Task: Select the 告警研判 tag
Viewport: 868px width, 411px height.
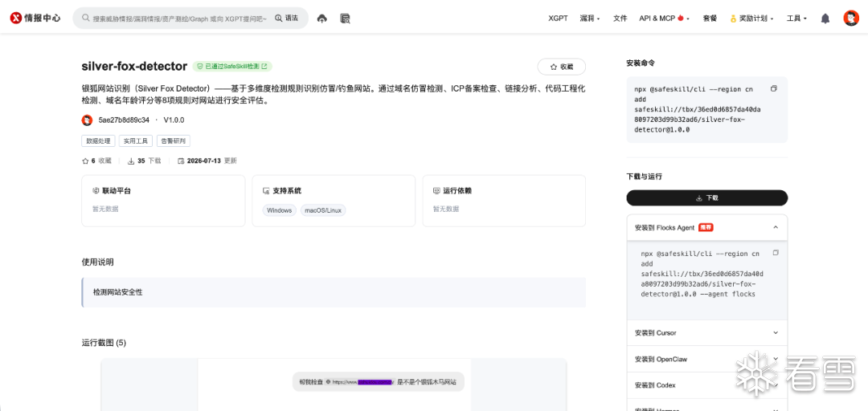Action: coord(174,141)
